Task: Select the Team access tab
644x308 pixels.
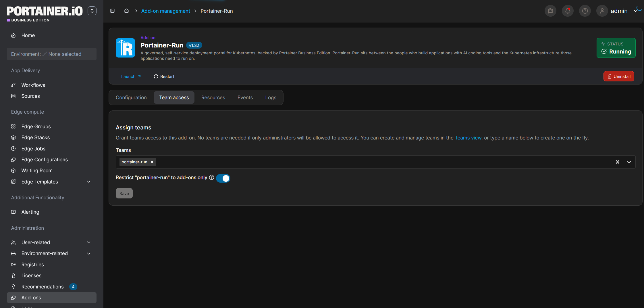Action: (174, 97)
